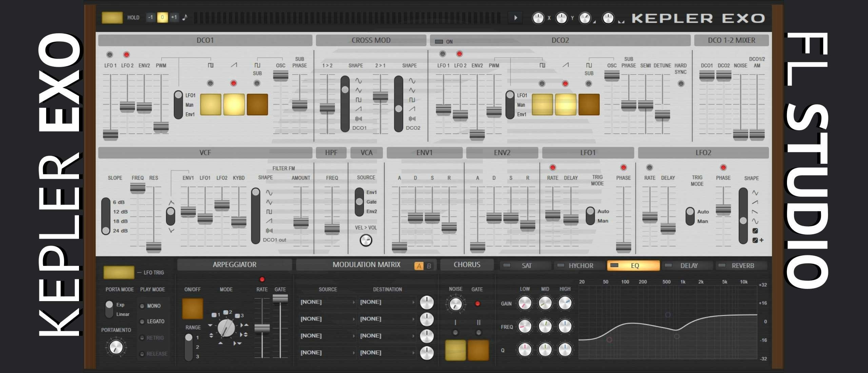868x373 pixels.
Task: Select MONO play mode
Action: pos(151,306)
